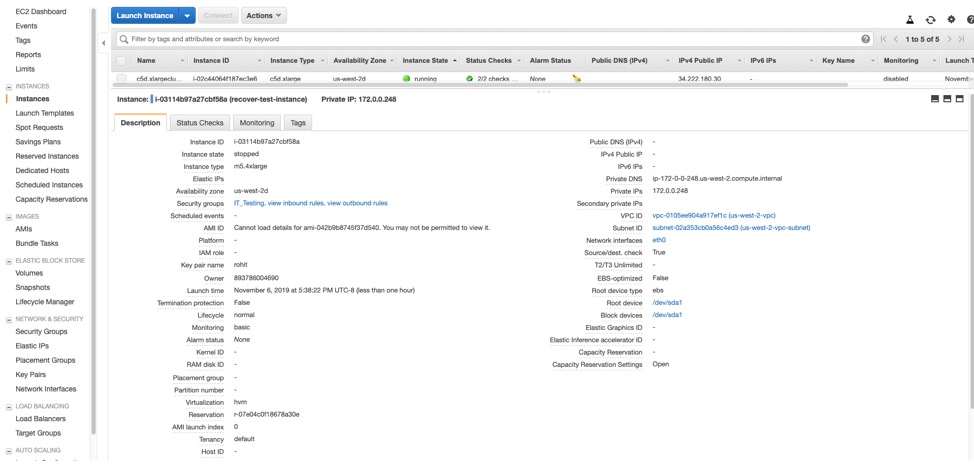Check the c5d.xlarge instance row checkbox
This screenshot has width=974, height=464.
(x=122, y=78)
